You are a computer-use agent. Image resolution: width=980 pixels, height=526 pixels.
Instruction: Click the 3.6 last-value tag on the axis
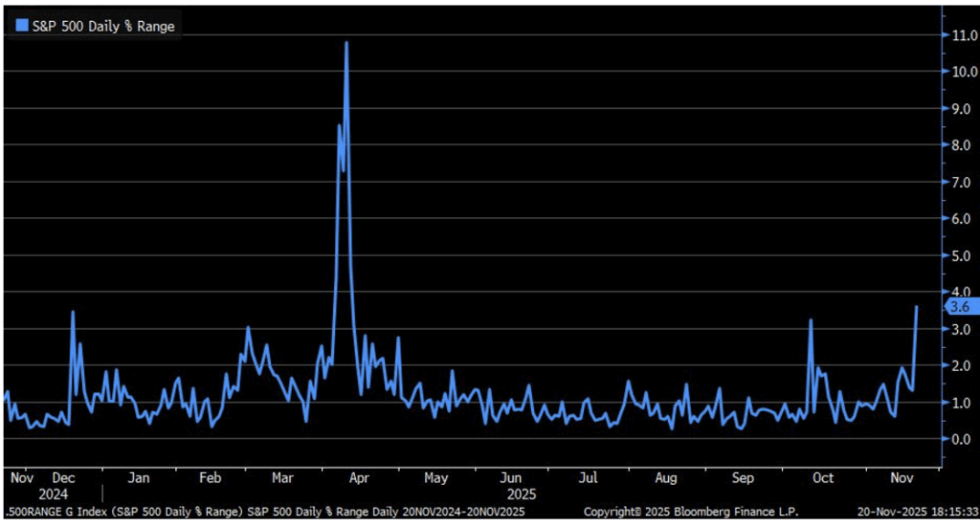(959, 306)
